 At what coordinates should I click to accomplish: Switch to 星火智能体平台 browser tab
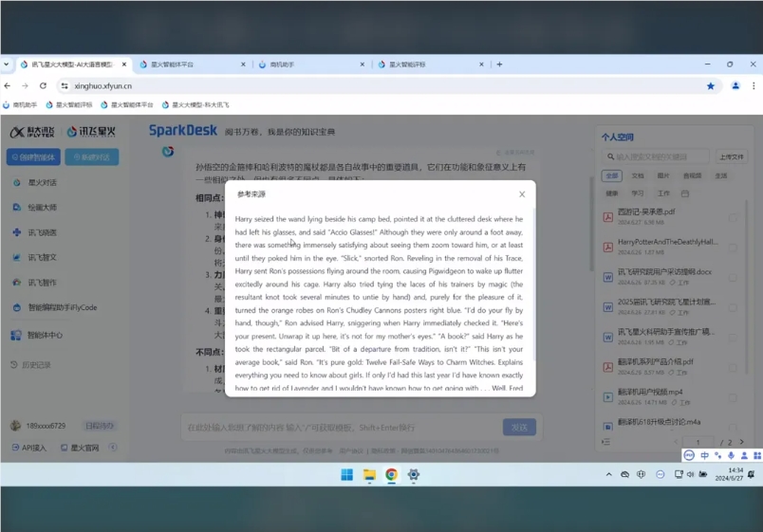pyautogui.click(x=193, y=64)
